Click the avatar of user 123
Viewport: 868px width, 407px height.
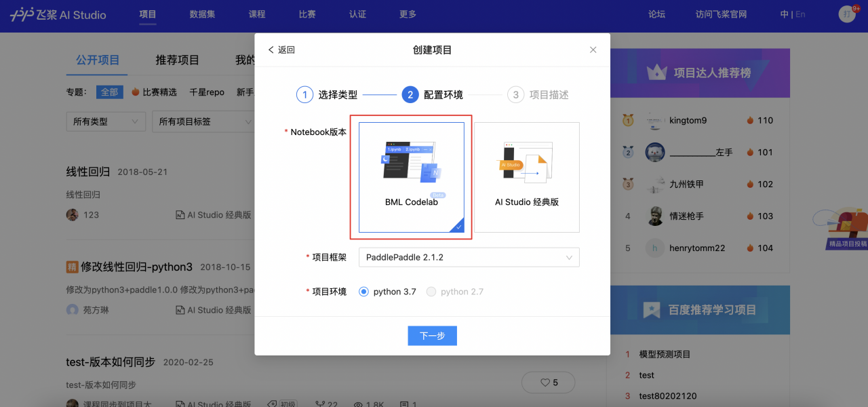(72, 214)
